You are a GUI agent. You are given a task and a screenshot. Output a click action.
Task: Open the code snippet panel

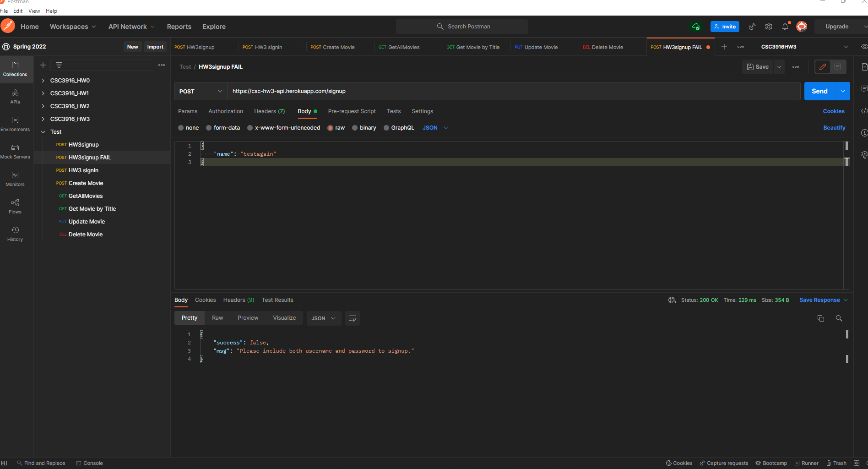click(864, 111)
